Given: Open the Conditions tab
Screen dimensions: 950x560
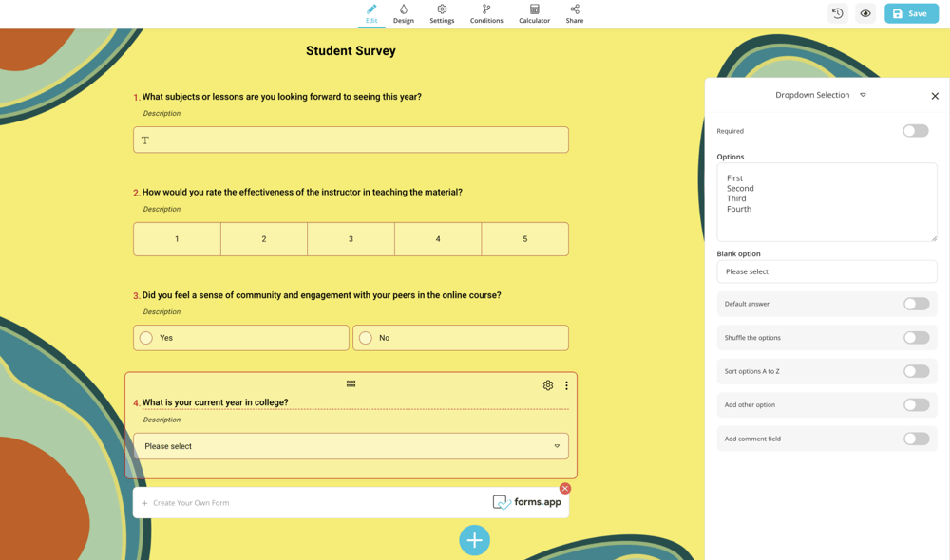Looking at the screenshot, I should point(486,13).
